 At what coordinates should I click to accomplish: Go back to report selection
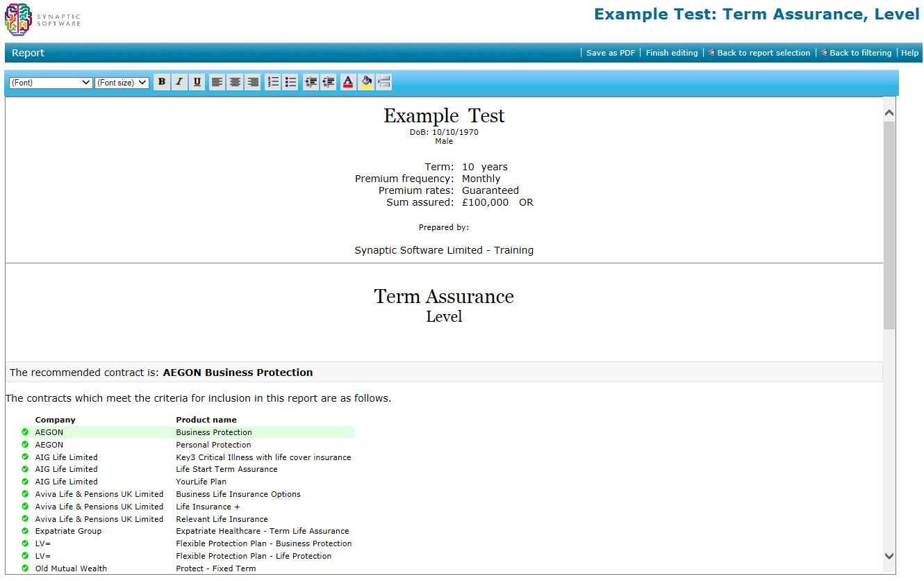(759, 53)
